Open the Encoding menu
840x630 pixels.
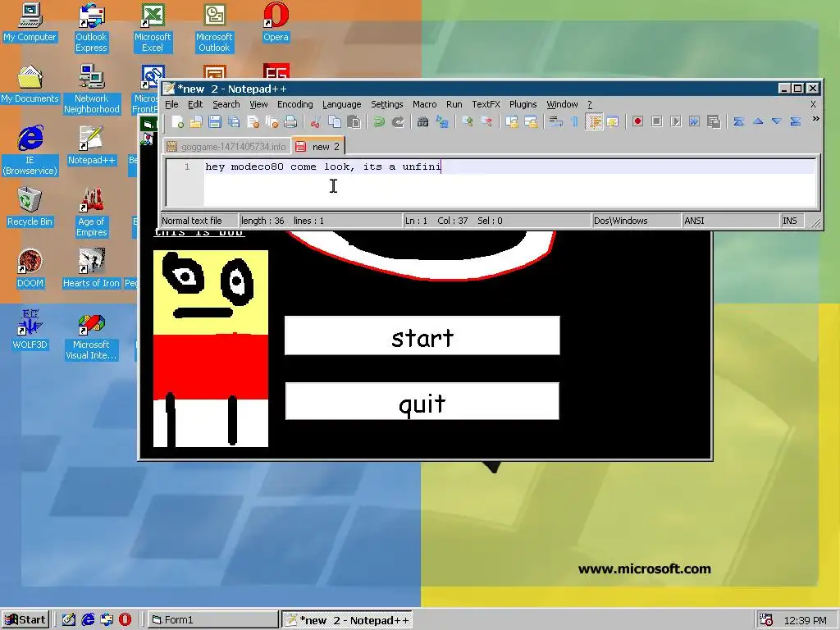[x=294, y=104]
